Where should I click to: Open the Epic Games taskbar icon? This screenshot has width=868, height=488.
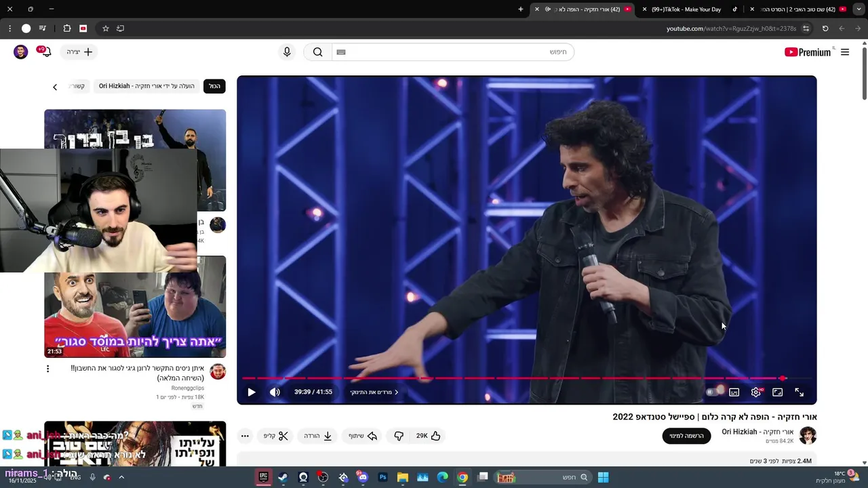263,477
